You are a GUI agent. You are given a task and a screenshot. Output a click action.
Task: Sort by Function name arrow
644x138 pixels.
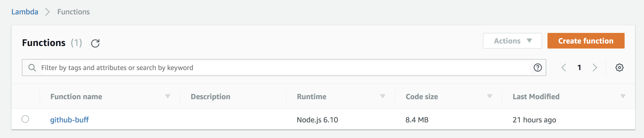click(168, 96)
